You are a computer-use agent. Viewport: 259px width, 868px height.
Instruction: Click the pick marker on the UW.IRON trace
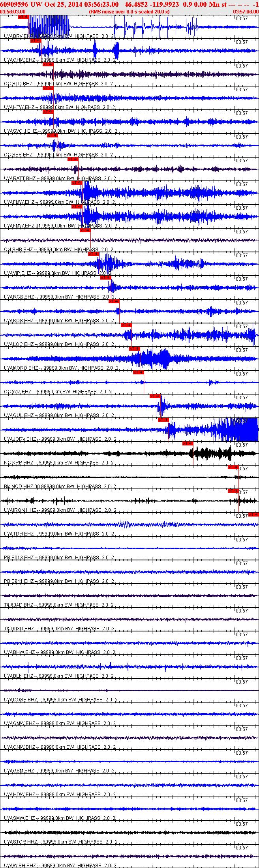pos(233,490)
